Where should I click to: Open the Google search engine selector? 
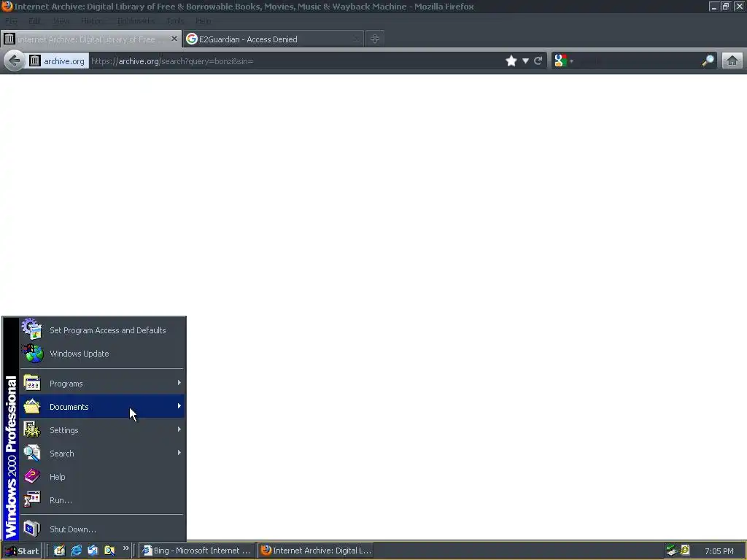pyautogui.click(x=564, y=61)
